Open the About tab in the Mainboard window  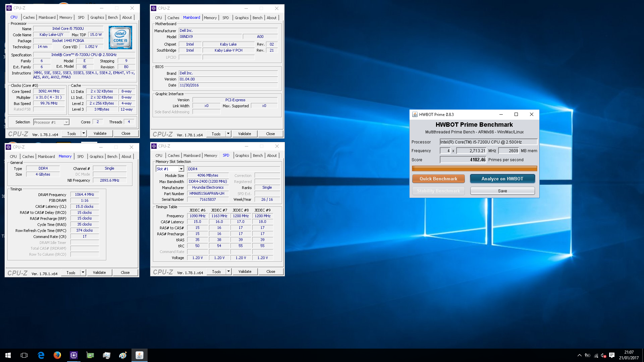pos(272,18)
